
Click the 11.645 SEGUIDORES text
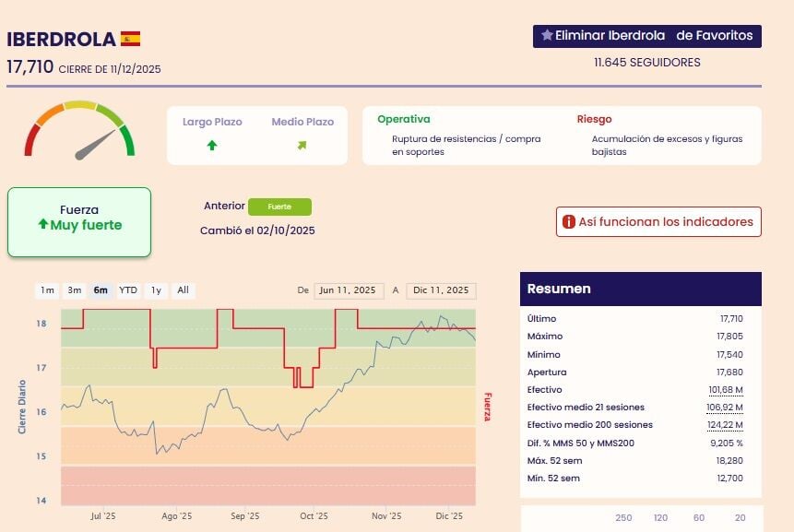[x=647, y=63]
